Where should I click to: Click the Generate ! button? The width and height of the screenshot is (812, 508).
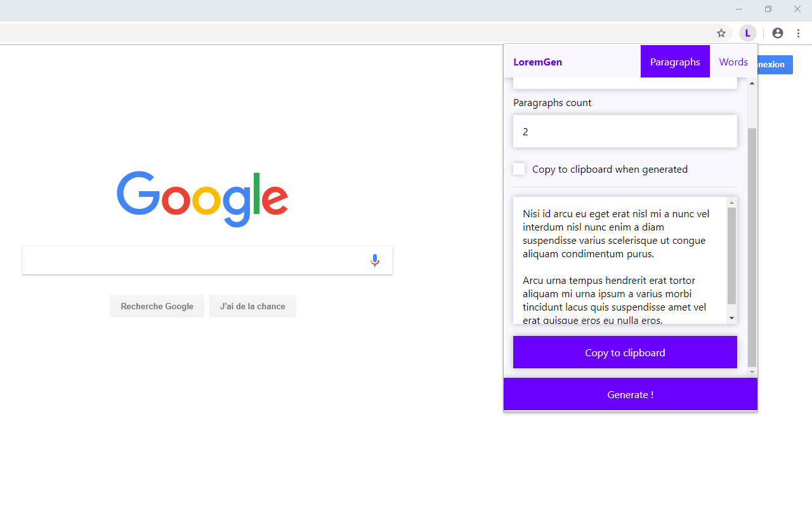[630, 394]
